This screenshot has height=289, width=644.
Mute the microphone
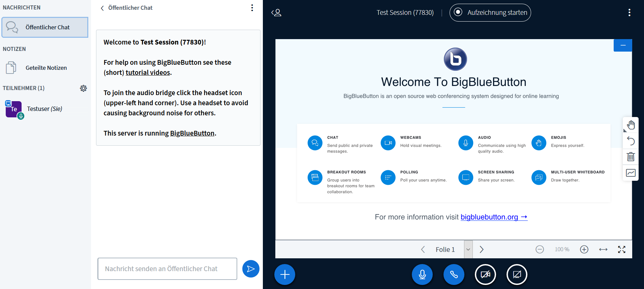422,274
